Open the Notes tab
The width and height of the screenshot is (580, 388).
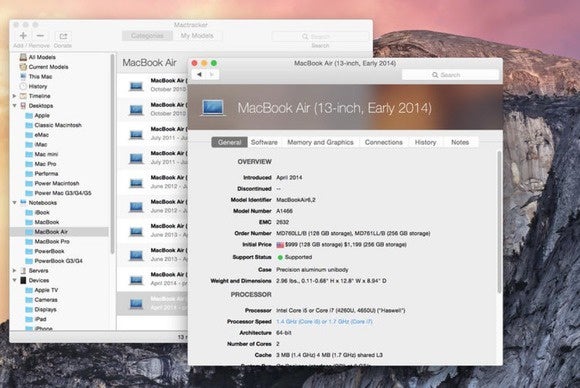coord(460,142)
